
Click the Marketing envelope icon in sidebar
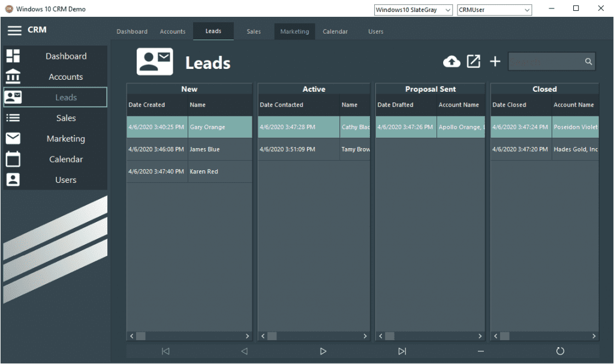click(13, 139)
